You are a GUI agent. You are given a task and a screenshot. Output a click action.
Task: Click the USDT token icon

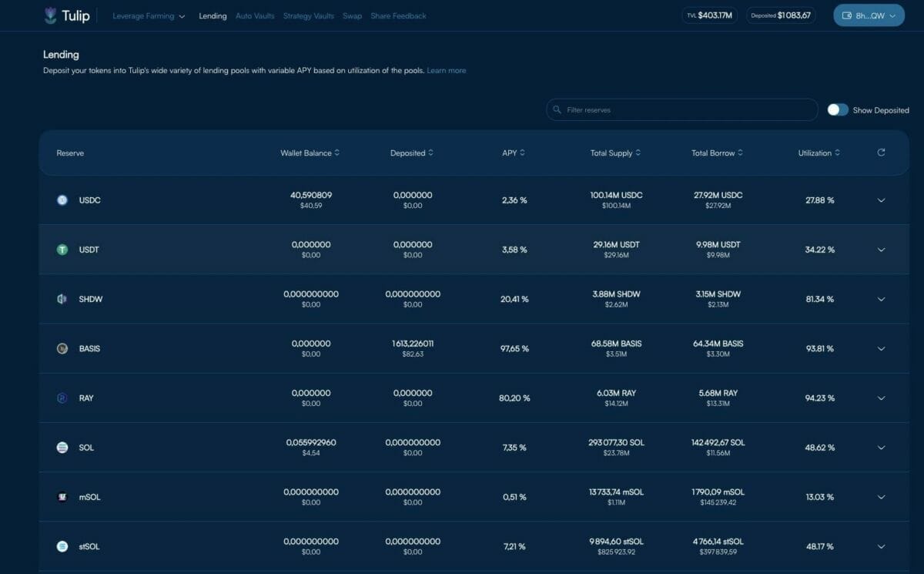62,250
